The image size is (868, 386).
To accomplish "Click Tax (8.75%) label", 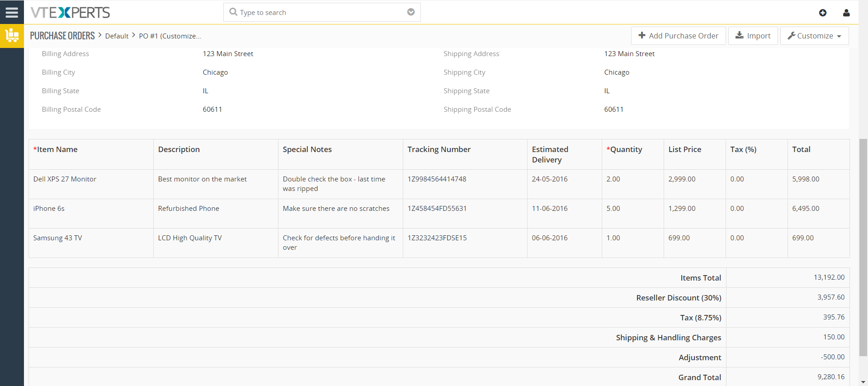I will [701, 318].
